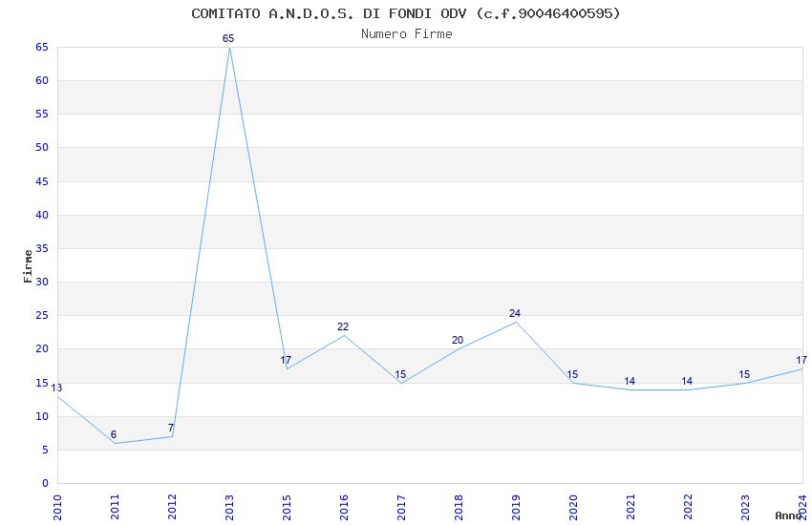Click the data label 6 for 2011
The height and width of the screenshot is (525, 812).
pos(114,434)
